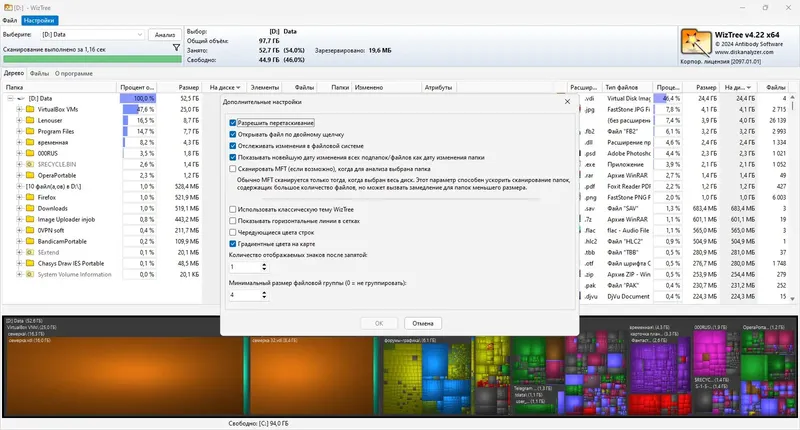Enable Показывать горизонтальные линии в сетках

pyautogui.click(x=233, y=221)
